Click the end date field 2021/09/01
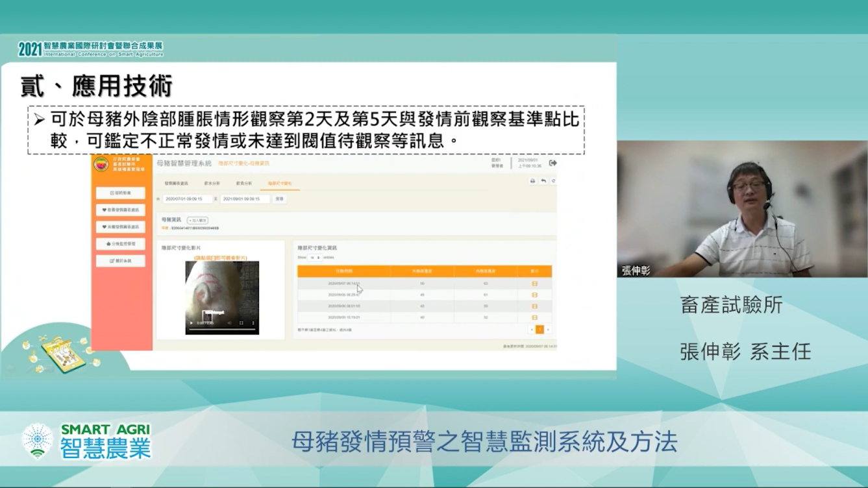 coord(245,199)
